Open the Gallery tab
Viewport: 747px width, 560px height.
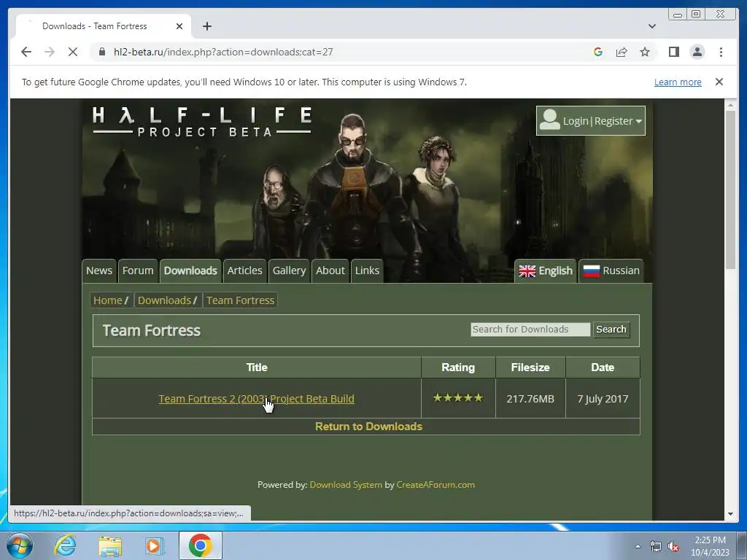(289, 271)
